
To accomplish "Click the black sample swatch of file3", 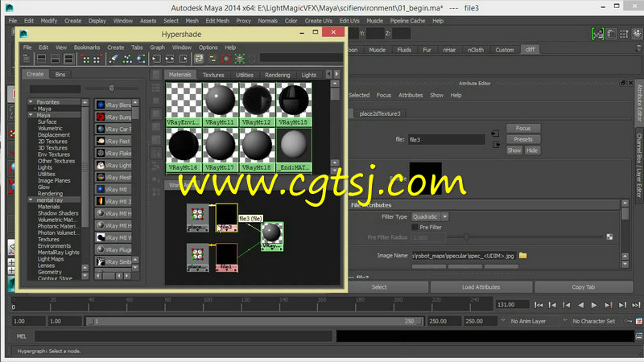I will click(x=426, y=178).
